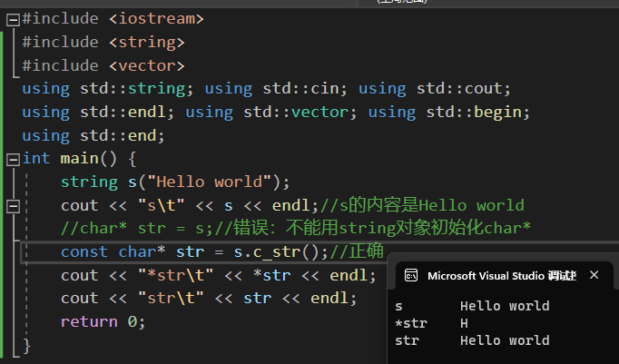Image resolution: width=619 pixels, height=364 pixels.
Task: Click the *str output value H in console
Action: click(465, 323)
